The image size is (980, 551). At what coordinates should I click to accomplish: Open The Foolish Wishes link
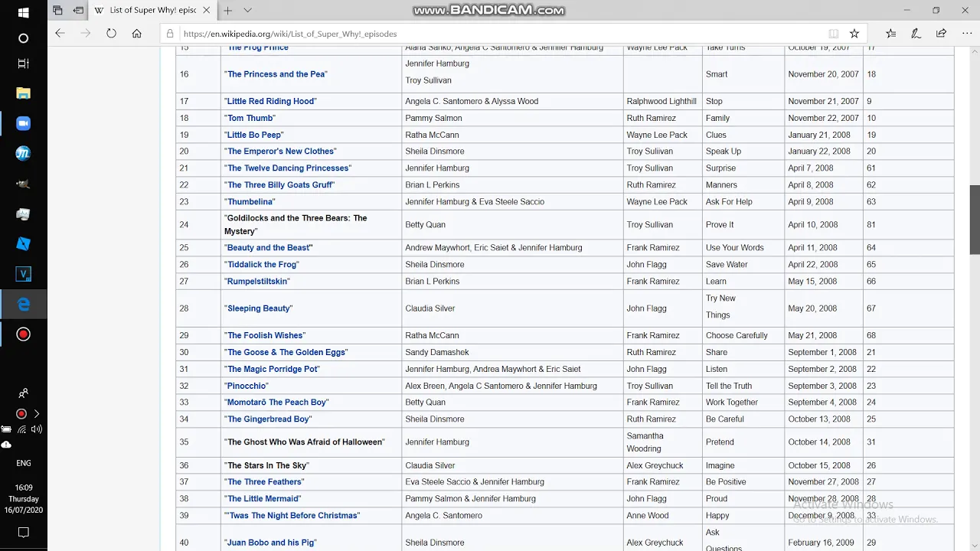[265, 335]
